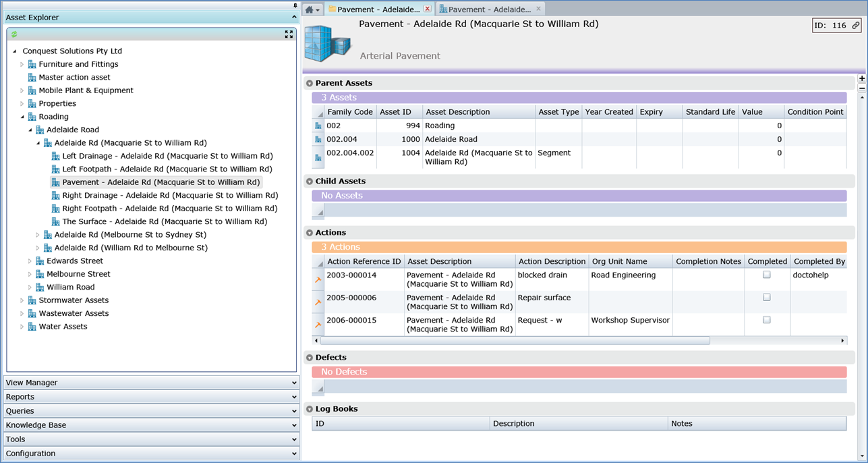
Task: Click the asset icon beside Properties
Action: click(32, 104)
